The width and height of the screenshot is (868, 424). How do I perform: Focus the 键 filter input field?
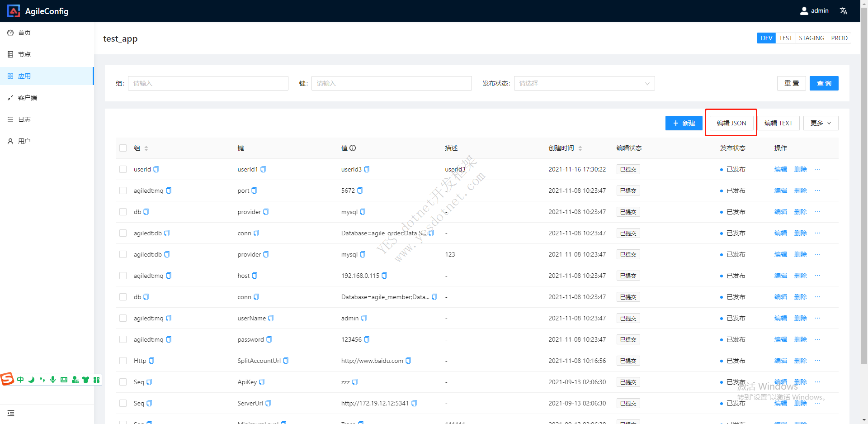tap(392, 83)
